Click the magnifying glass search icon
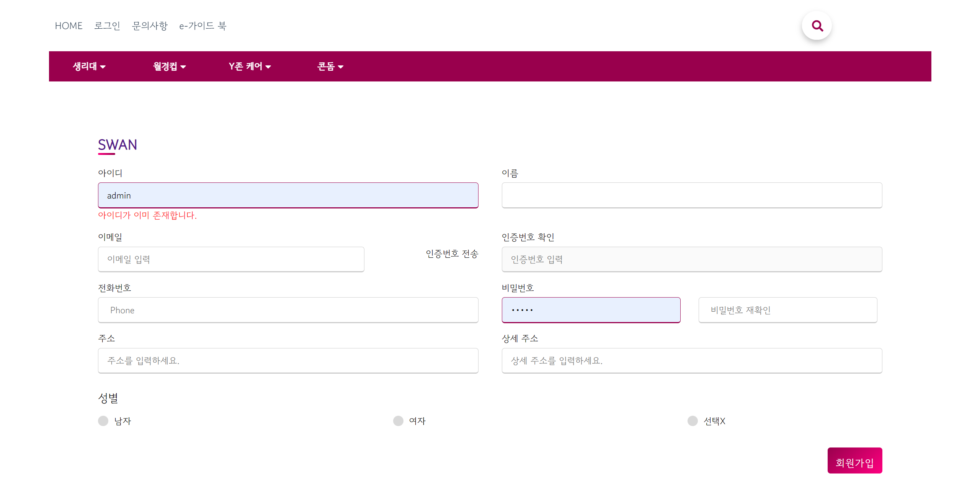Screen dimensions: 980x480 point(817,26)
